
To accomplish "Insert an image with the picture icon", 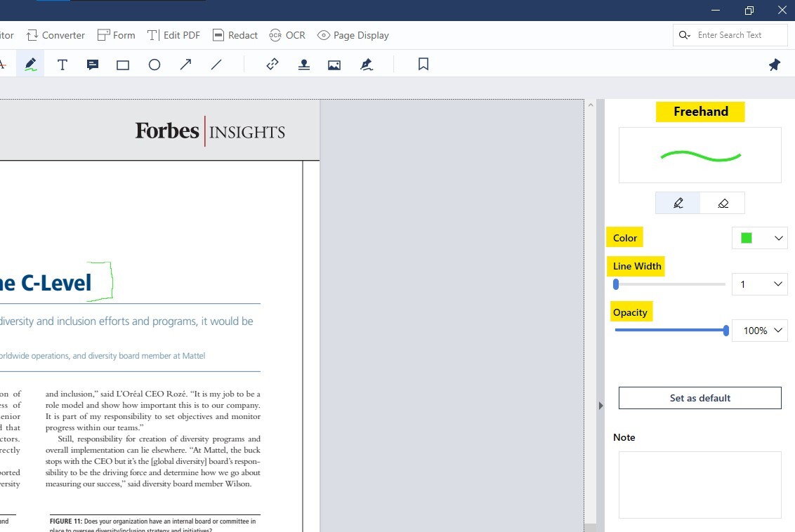I will pyautogui.click(x=334, y=65).
